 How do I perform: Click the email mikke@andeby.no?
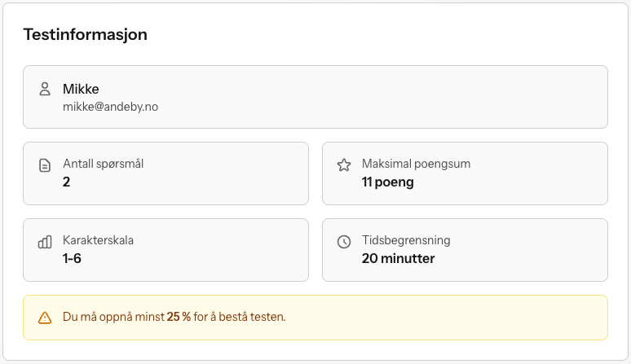pyautogui.click(x=110, y=106)
